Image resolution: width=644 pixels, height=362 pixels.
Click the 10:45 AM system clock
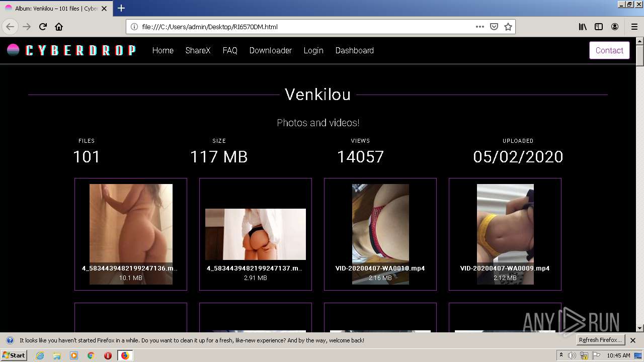[618, 355]
